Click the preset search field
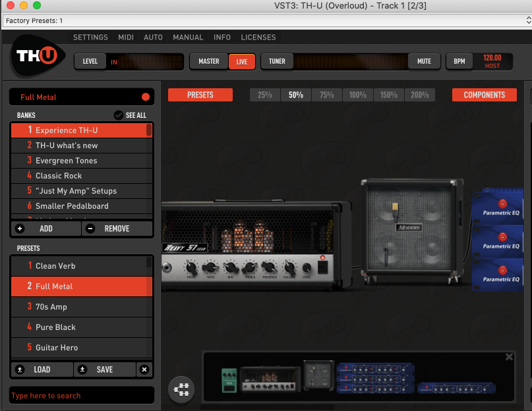Screen dimensions: 532x411 82,395
